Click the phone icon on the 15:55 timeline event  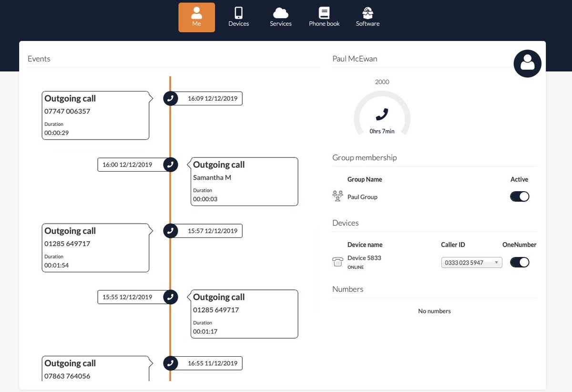pyautogui.click(x=170, y=297)
